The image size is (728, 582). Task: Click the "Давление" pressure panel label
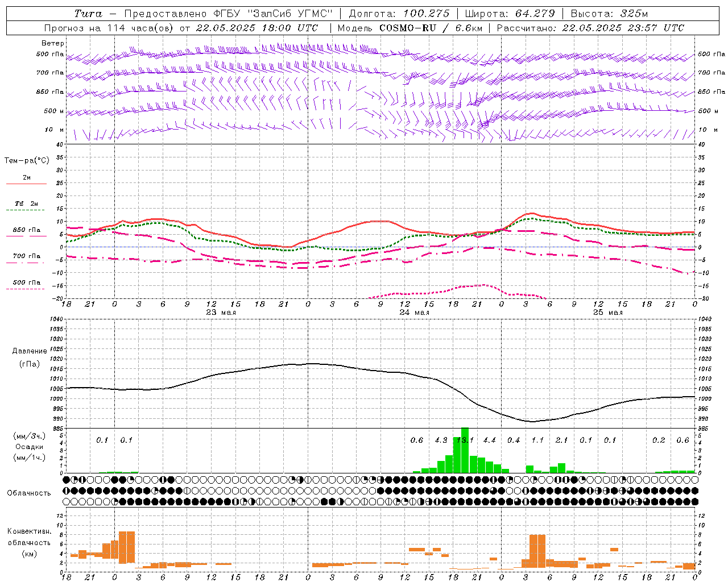30,351
